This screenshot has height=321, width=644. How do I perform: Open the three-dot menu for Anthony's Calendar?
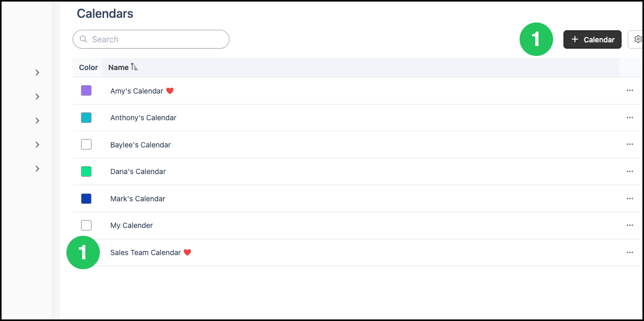pos(629,118)
